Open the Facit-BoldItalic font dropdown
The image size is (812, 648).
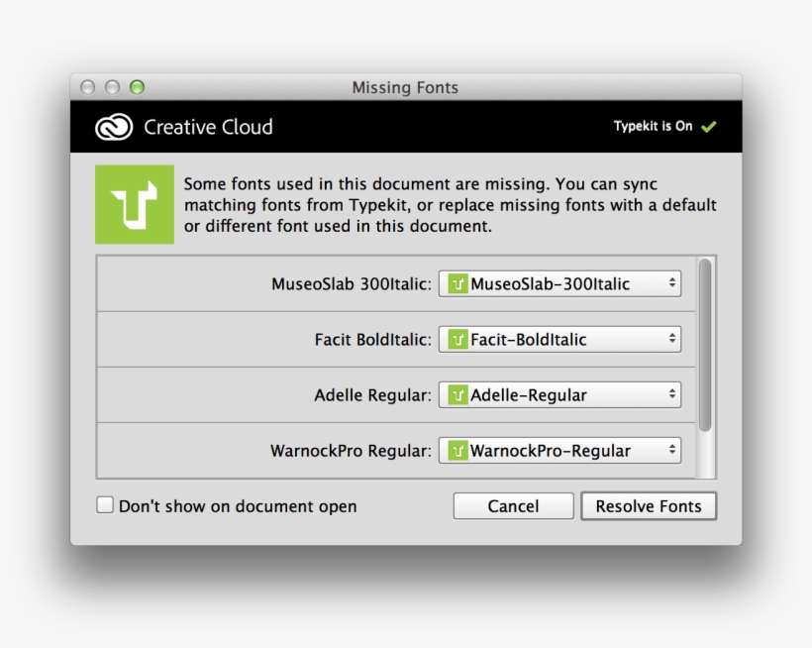[559, 339]
